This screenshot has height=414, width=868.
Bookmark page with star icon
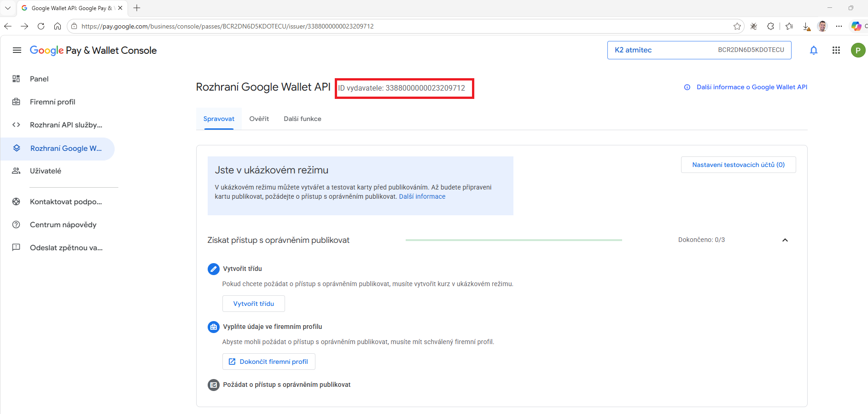pyautogui.click(x=737, y=26)
